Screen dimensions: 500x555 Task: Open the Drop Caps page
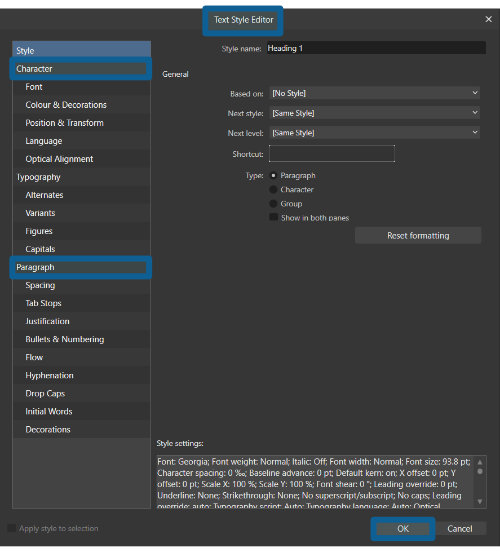tap(81, 394)
